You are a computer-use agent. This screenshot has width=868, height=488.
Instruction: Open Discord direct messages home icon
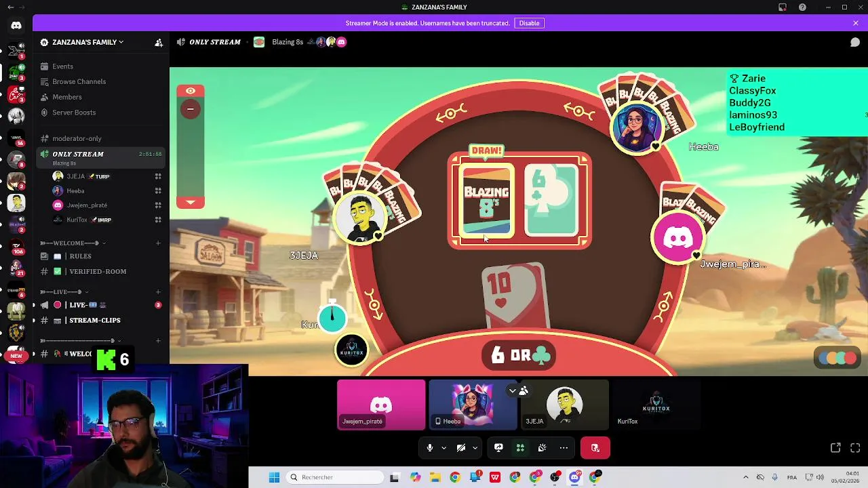click(16, 25)
